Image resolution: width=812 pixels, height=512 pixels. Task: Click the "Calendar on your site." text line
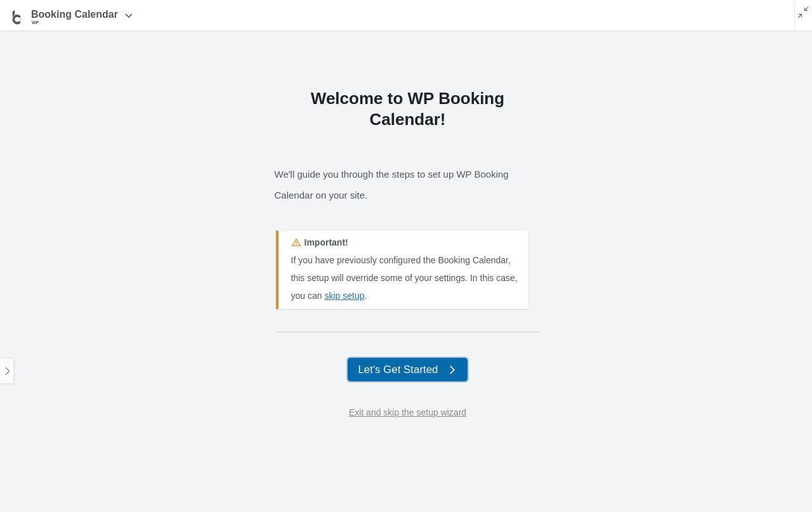tap(321, 195)
